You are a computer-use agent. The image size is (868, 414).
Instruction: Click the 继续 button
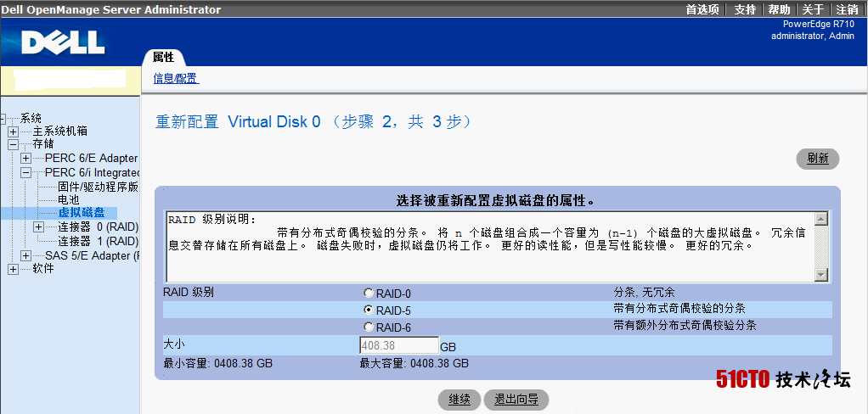click(x=459, y=400)
